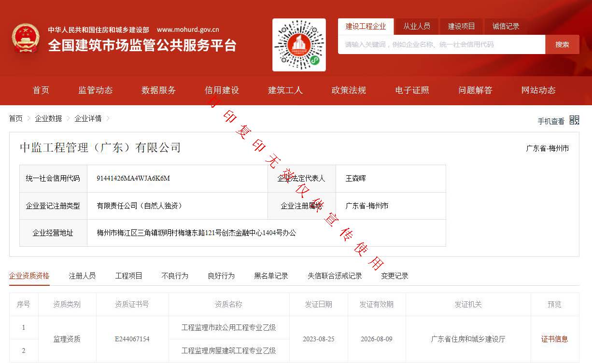Click the 首页 breadcrumb link
Screen dimensions: 592x364
[16, 118]
